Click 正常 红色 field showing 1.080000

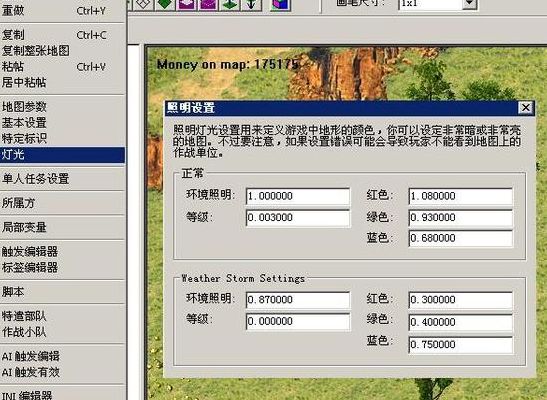coord(461,196)
